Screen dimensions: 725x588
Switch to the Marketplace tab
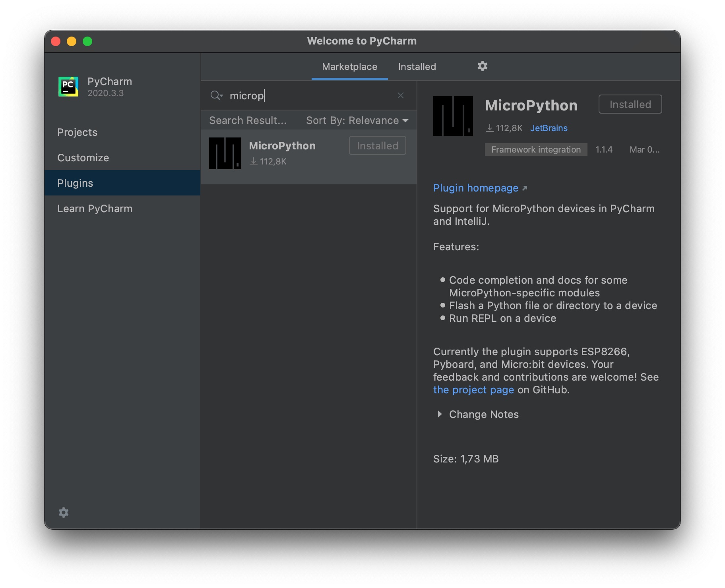coord(349,67)
